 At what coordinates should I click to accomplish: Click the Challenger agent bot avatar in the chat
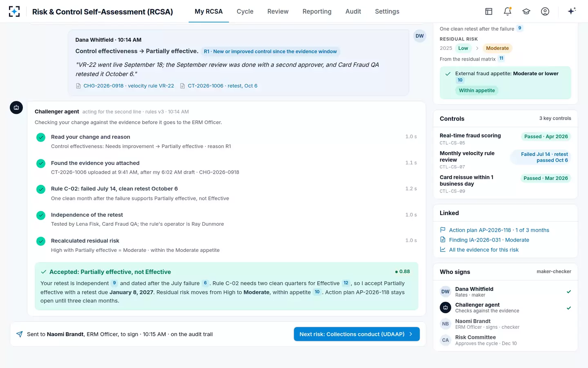16,108
